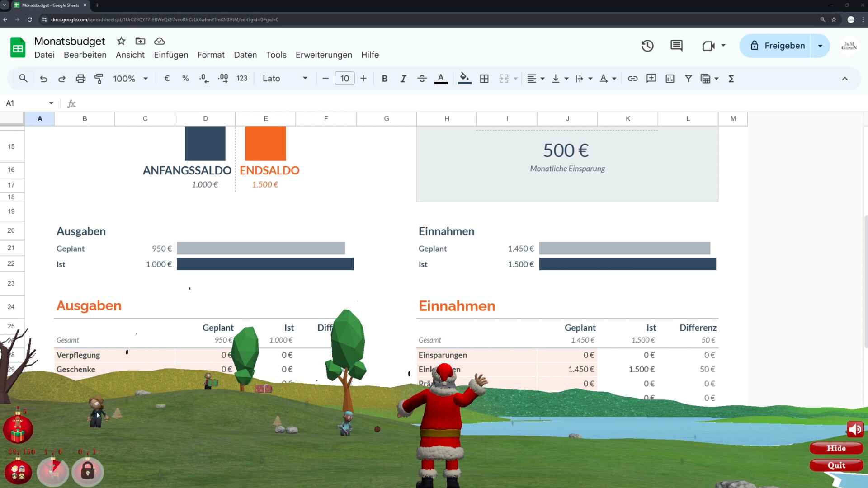
Task: Open the horizontal alignment dropdown
Action: (536, 78)
